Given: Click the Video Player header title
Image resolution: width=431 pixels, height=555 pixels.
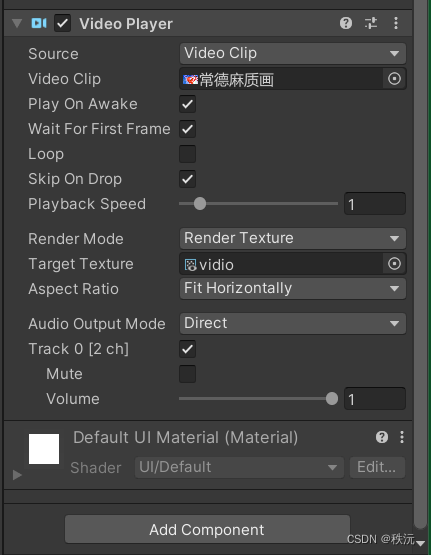Looking at the screenshot, I should 126,24.
